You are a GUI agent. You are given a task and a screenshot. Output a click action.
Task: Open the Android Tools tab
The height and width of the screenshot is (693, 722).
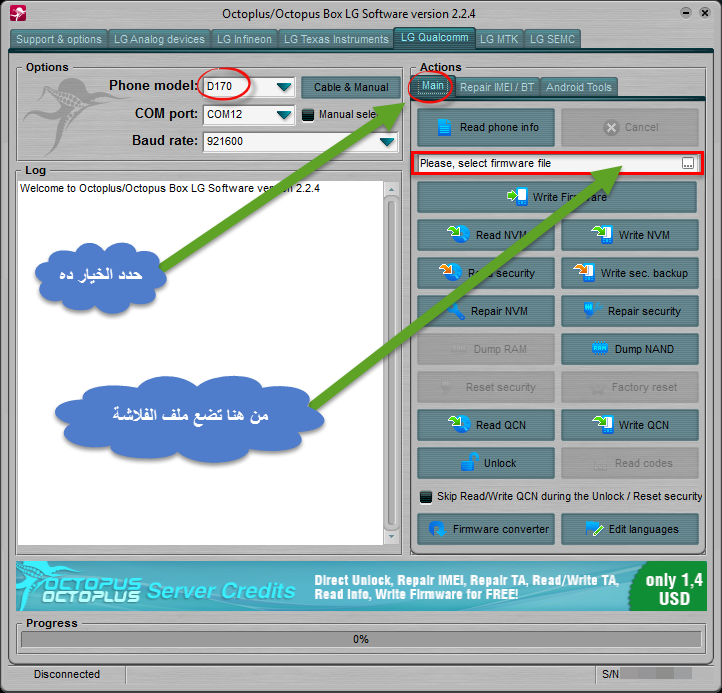coord(579,87)
